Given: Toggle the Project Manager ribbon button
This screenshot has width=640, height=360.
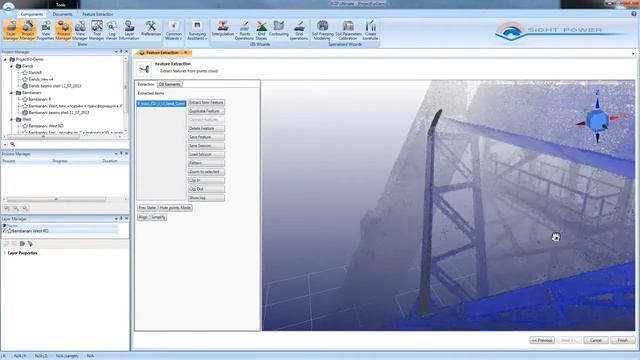Looking at the screenshot, I should [x=28, y=30].
